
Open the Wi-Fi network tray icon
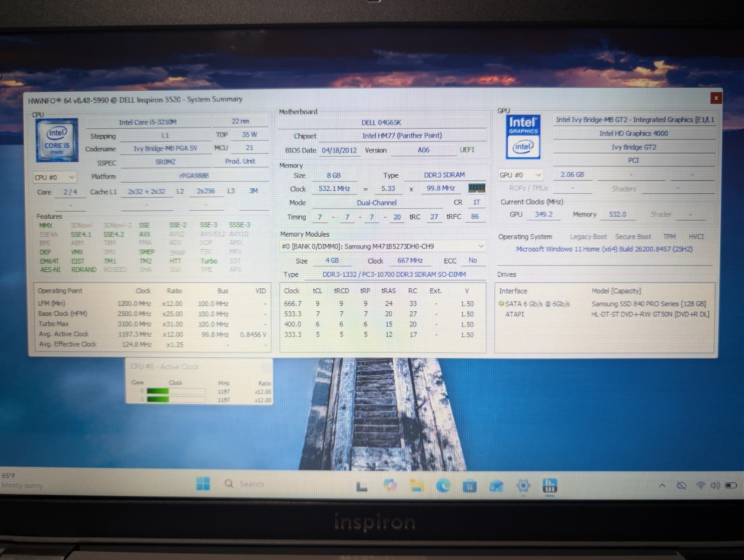(x=700, y=485)
